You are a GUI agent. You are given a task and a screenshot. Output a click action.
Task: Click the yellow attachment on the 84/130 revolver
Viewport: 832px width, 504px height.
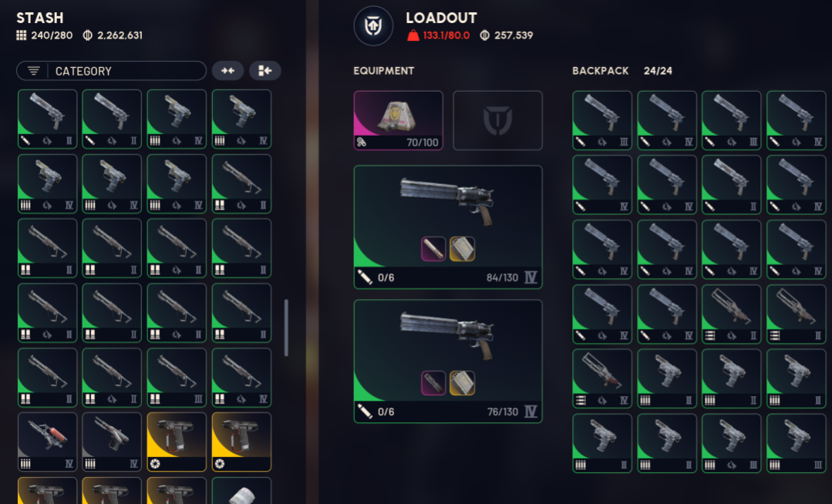(462, 249)
